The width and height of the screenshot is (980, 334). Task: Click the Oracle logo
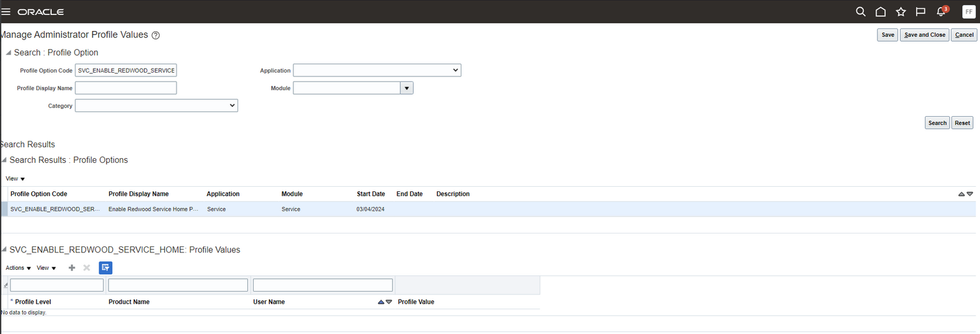tap(40, 12)
